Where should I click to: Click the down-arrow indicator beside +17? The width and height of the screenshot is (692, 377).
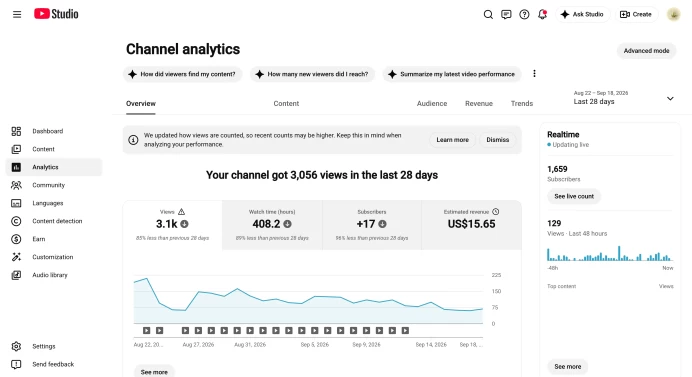coord(383,224)
